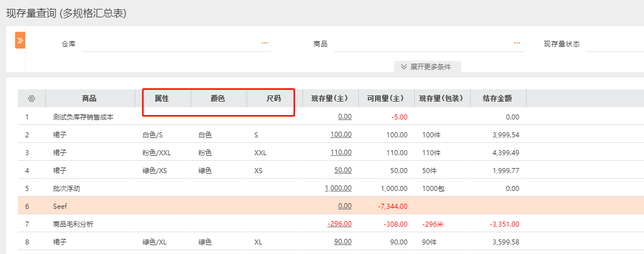
Task: Click the 1000包 package quantity cell
Action: (x=442, y=188)
